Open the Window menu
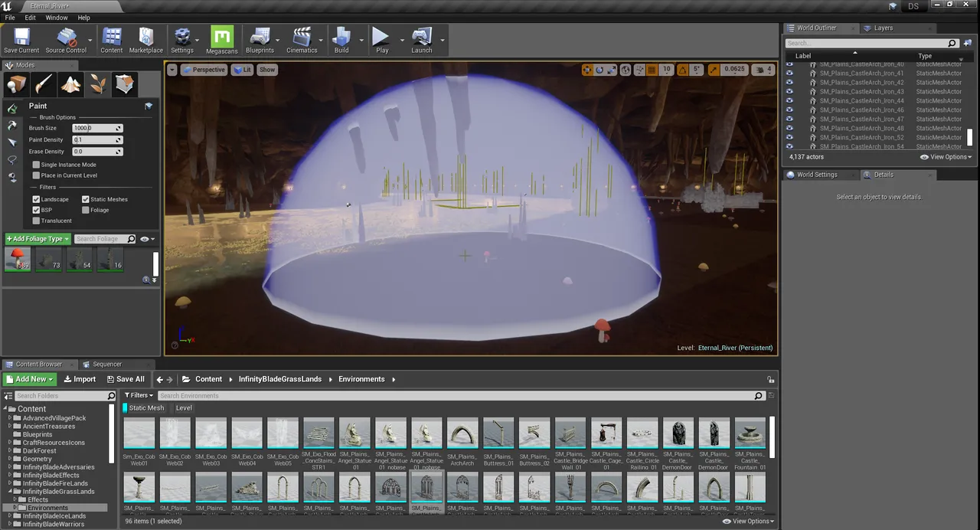 57,18
